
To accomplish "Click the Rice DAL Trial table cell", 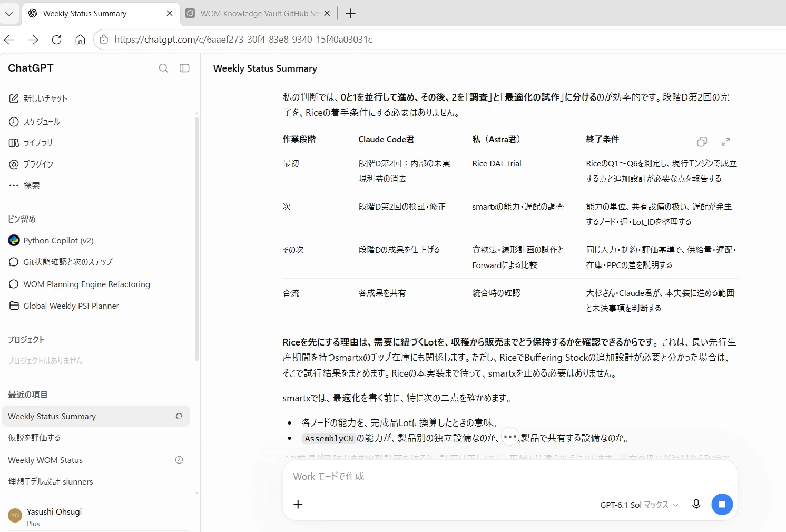I will click(x=497, y=164).
